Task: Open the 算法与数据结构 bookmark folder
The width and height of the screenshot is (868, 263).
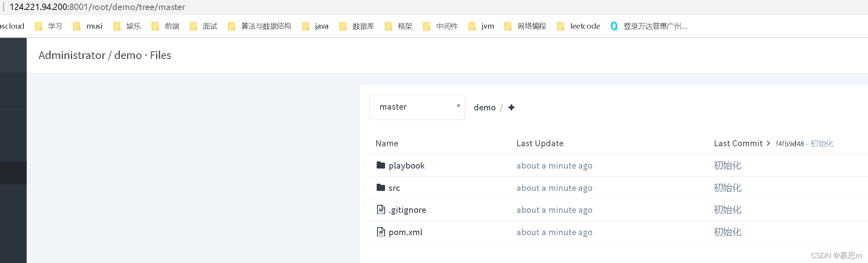Action: pos(260,26)
